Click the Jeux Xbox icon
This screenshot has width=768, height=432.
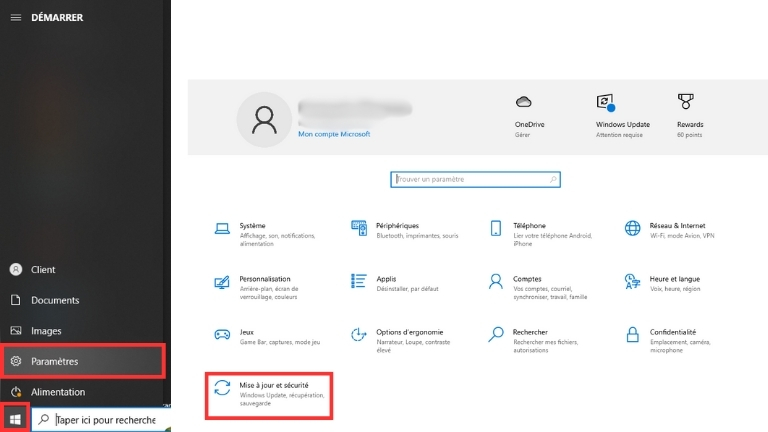223,335
